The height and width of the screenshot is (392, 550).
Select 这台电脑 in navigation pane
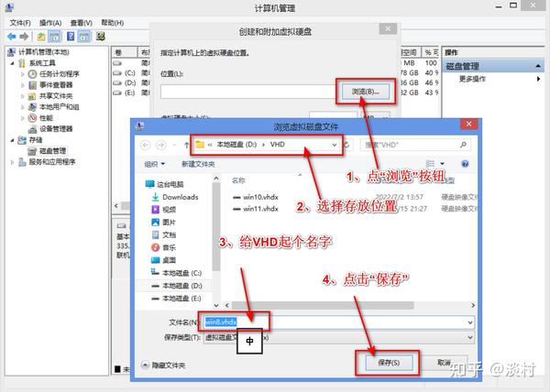[170, 184]
